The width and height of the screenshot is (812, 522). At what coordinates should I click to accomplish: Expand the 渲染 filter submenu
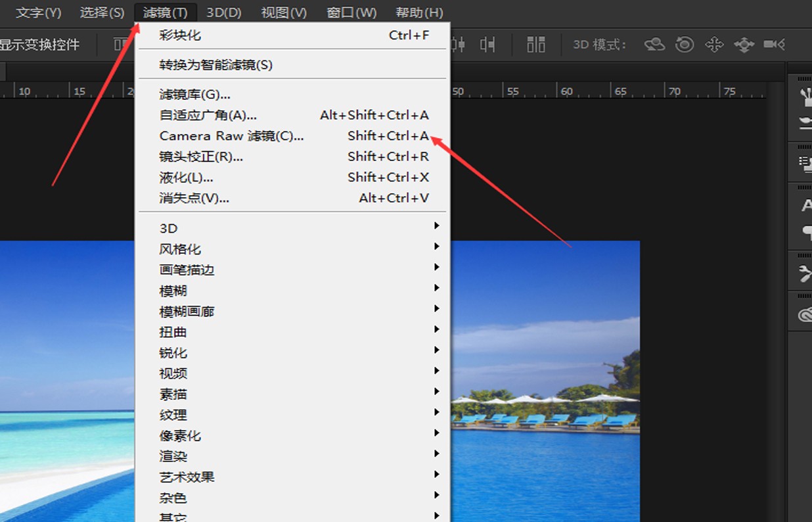tap(173, 456)
